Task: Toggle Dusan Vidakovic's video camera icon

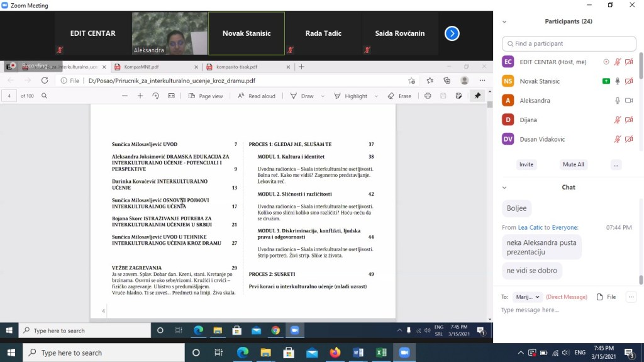Action: 628,139
